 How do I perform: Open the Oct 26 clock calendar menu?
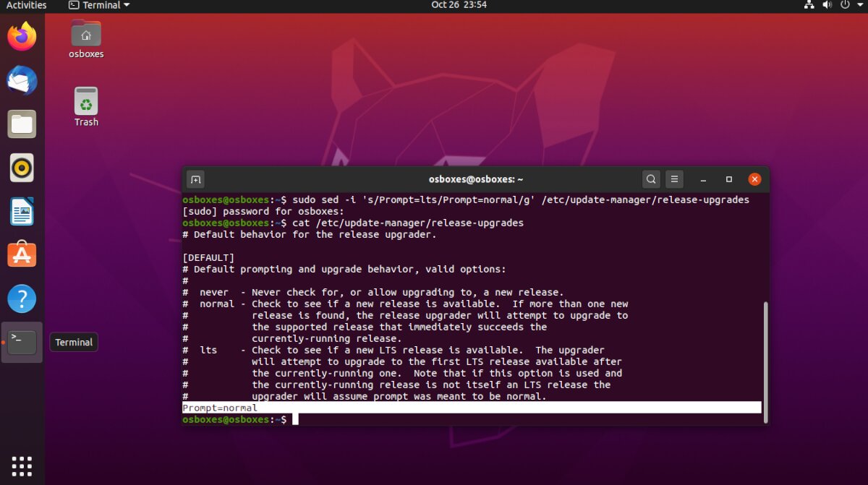(x=460, y=5)
